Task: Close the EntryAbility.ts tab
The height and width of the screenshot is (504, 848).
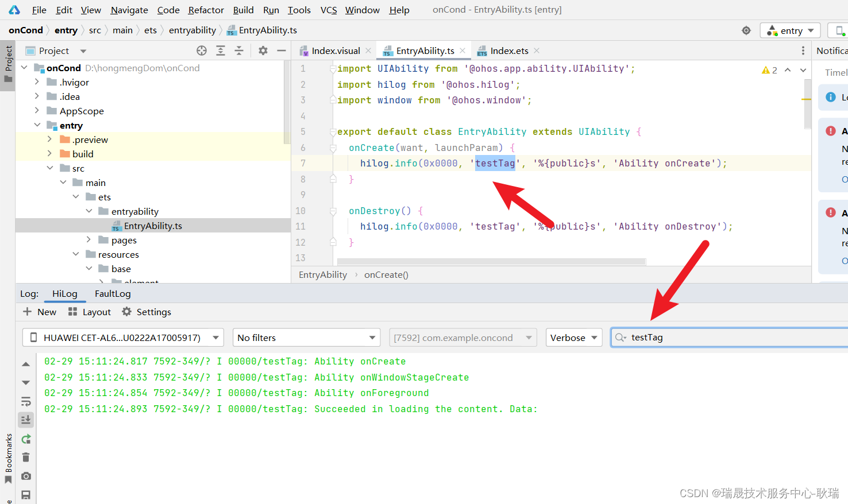Action: 462,51
